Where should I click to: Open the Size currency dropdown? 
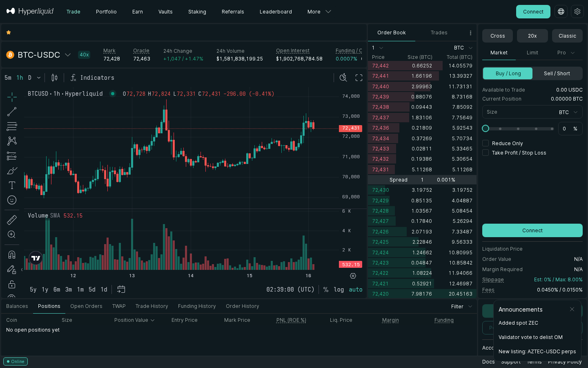pos(568,112)
